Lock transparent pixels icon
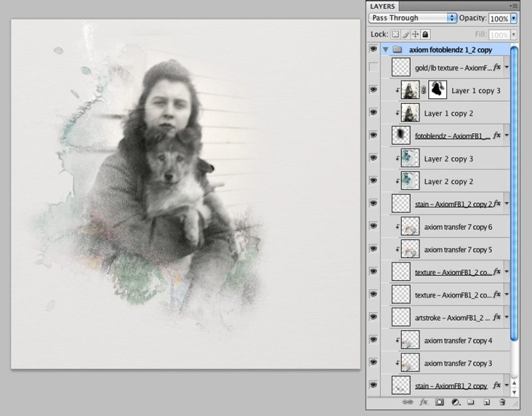Image resolution: width=532 pixels, height=416 pixels. [x=395, y=35]
